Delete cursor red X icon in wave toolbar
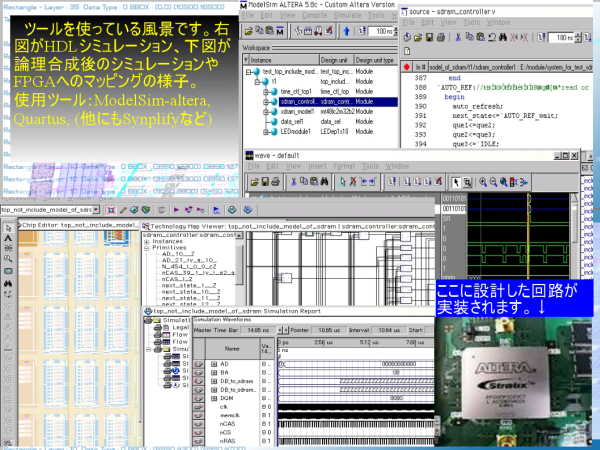Screen dimensions: 600x450 pyautogui.click(x=353, y=182)
